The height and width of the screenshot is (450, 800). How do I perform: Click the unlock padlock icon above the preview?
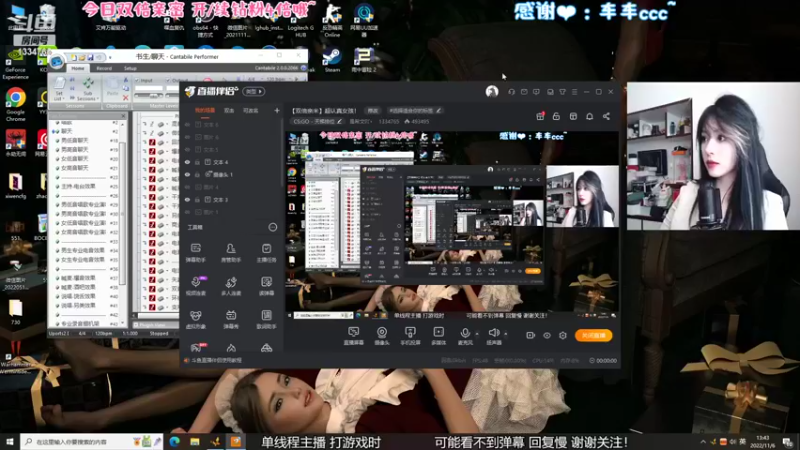(x=556, y=116)
